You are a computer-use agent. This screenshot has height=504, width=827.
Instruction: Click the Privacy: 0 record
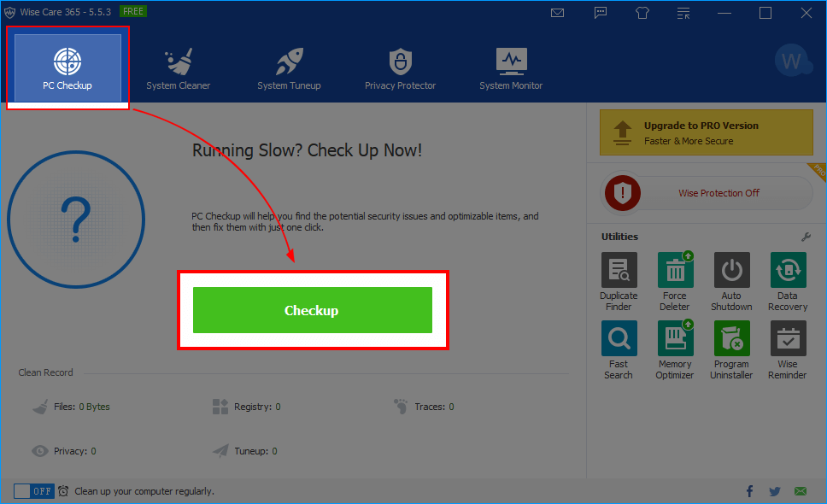point(64,451)
